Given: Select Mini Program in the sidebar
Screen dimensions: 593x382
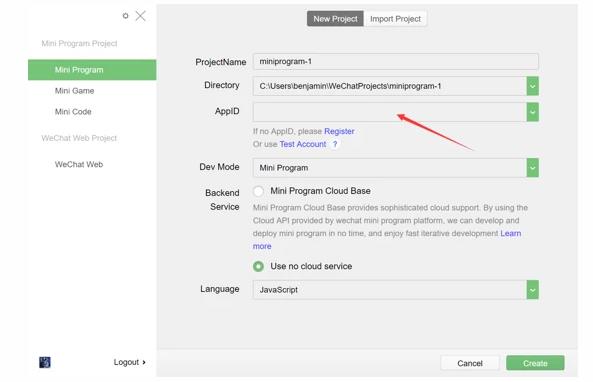Looking at the screenshot, I should coord(92,70).
